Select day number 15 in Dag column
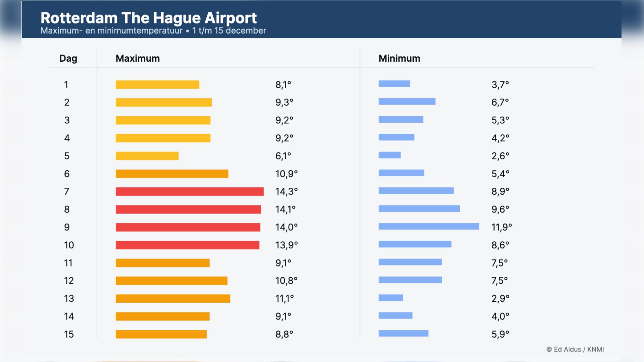 point(69,334)
